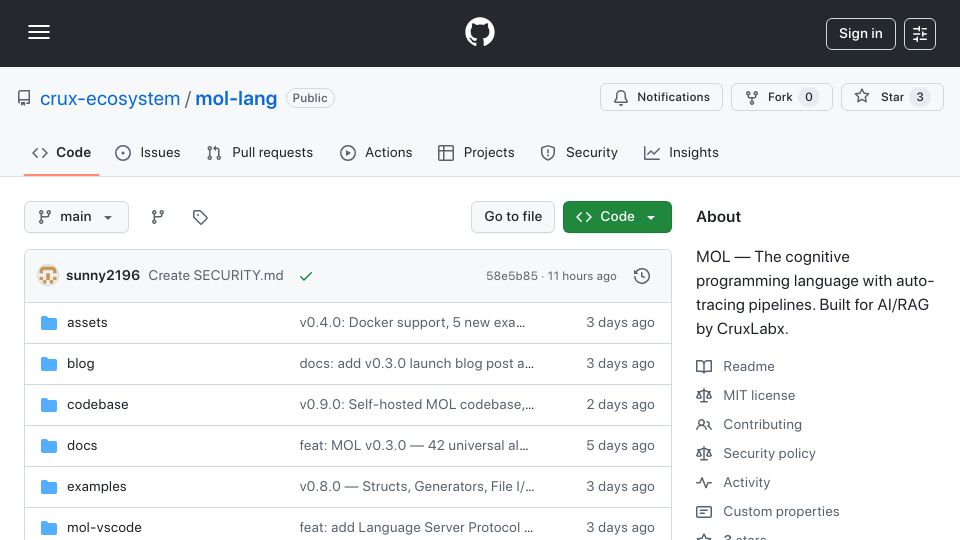Open 'feat: MOL v0.3.0 — 42 universal' commit
Viewport: 960px width, 540px height.
414,446
